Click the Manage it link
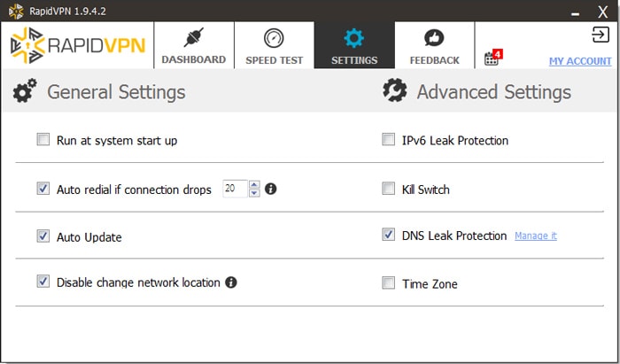 [535, 236]
